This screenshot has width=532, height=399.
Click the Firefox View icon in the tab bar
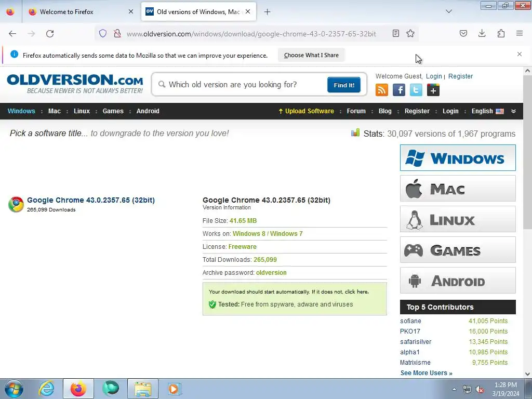10,12
